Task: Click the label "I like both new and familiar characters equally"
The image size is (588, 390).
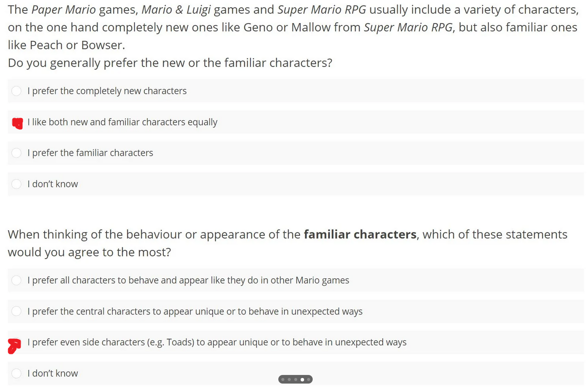Action: coord(122,122)
